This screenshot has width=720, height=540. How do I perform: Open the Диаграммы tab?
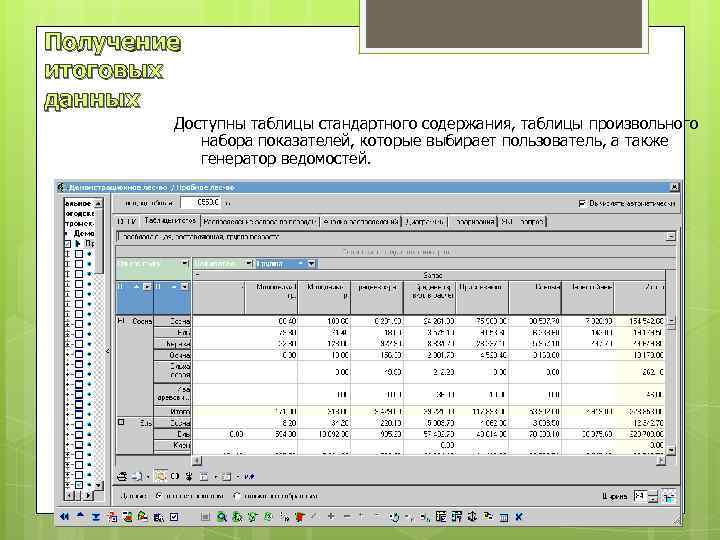425,222
